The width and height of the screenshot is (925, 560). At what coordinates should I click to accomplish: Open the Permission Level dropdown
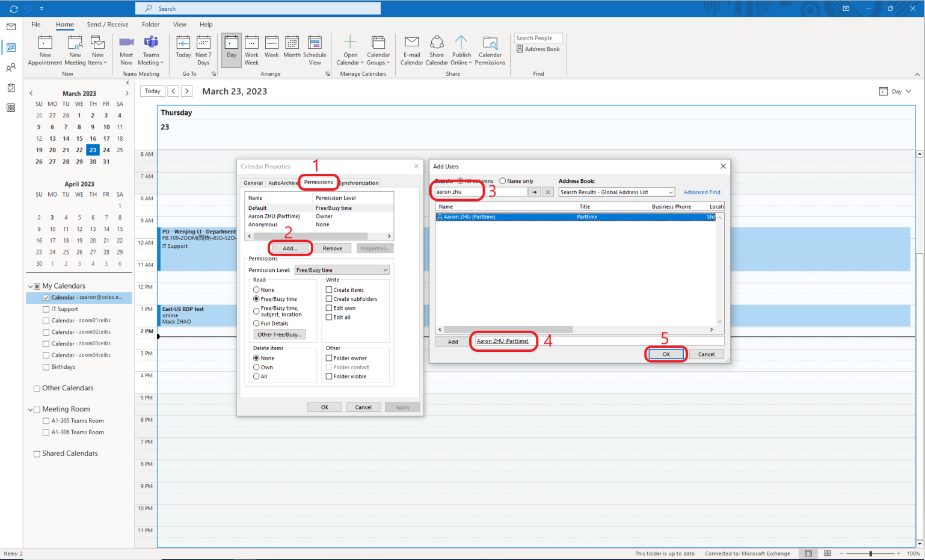pyautogui.click(x=342, y=270)
